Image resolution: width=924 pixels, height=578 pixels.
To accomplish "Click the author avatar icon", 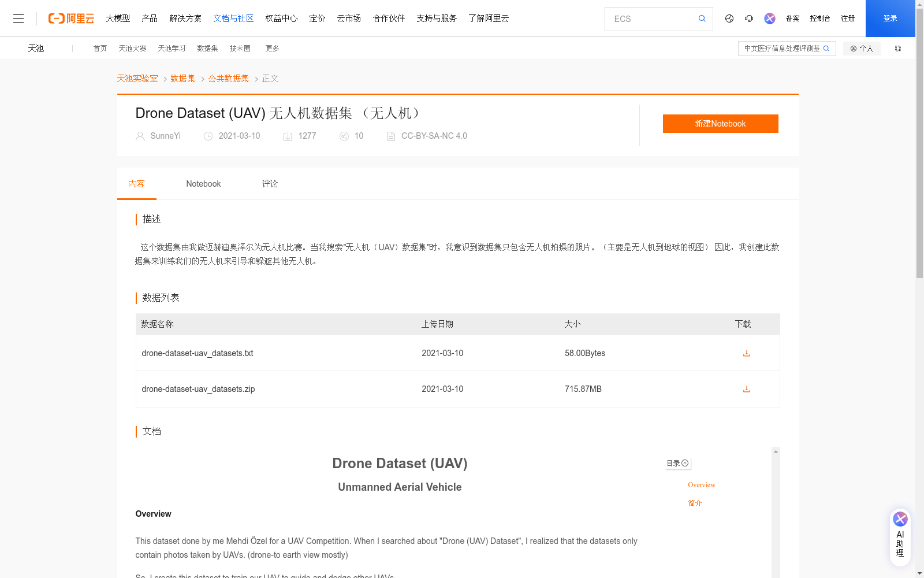I will pyautogui.click(x=140, y=136).
